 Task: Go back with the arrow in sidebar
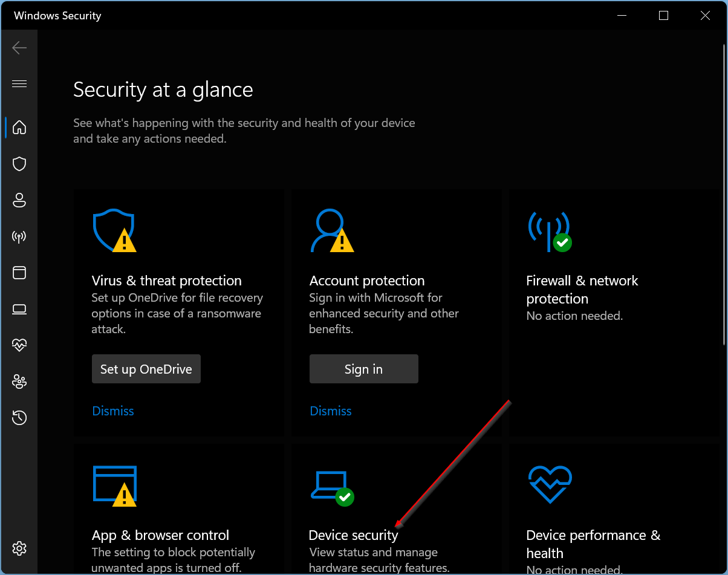pos(19,48)
